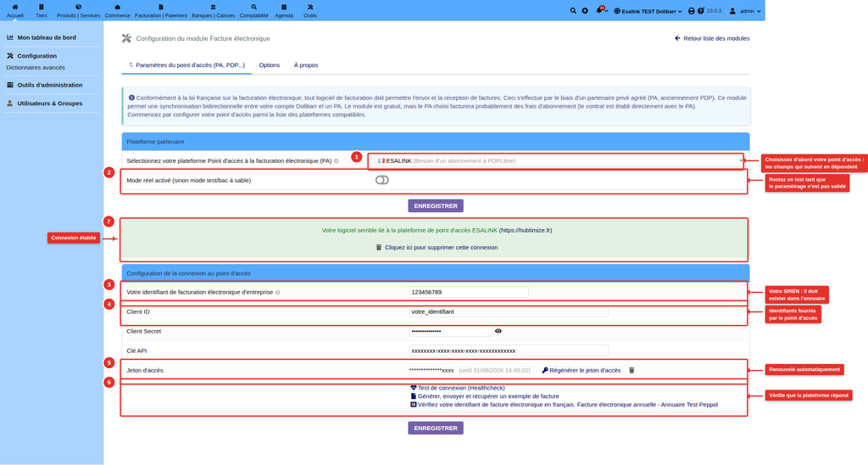The height and width of the screenshot is (465, 868).
Task: Toggle Mode réel activé switch
Action: (x=382, y=180)
